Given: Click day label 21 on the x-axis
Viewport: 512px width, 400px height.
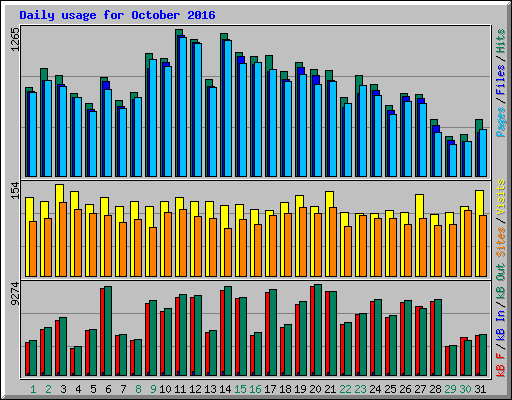Looking at the screenshot, I should (330, 389).
